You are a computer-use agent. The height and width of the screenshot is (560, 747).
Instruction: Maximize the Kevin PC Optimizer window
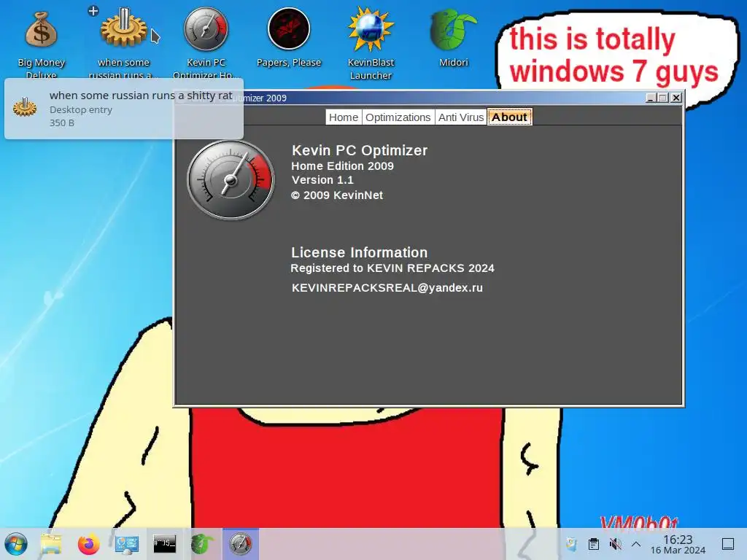point(663,98)
